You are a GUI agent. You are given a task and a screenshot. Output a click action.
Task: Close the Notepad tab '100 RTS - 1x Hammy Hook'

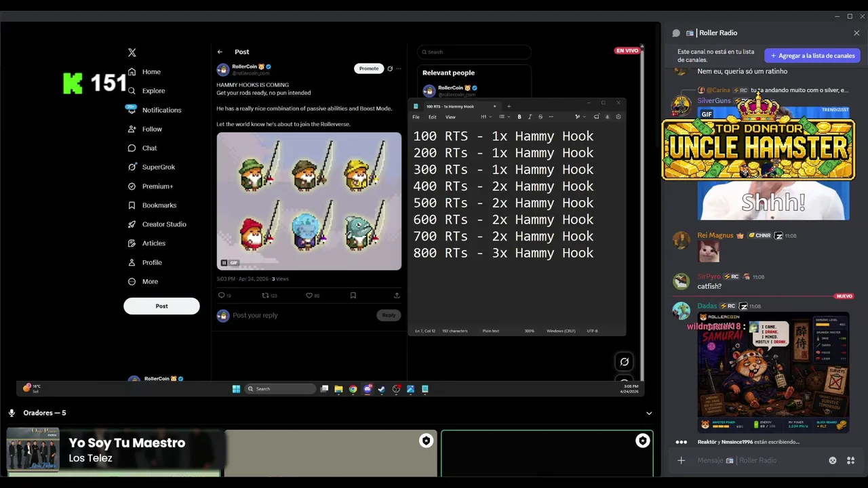tap(494, 106)
